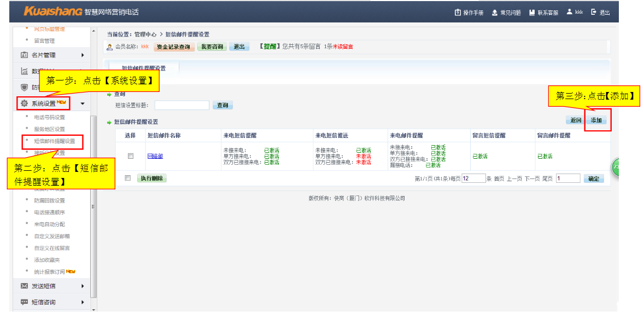Click the 名片管理 card icon
The width and height of the screenshot is (644, 317).
pyautogui.click(x=24, y=55)
